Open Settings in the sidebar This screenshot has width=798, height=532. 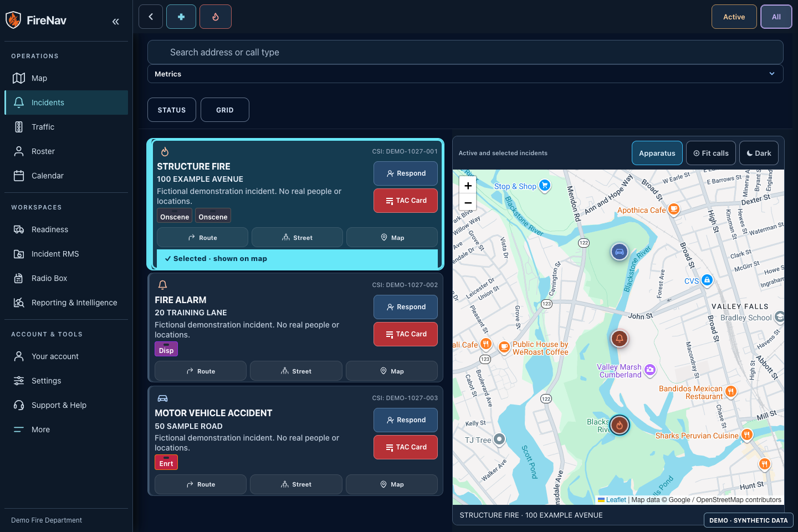click(x=66, y=381)
